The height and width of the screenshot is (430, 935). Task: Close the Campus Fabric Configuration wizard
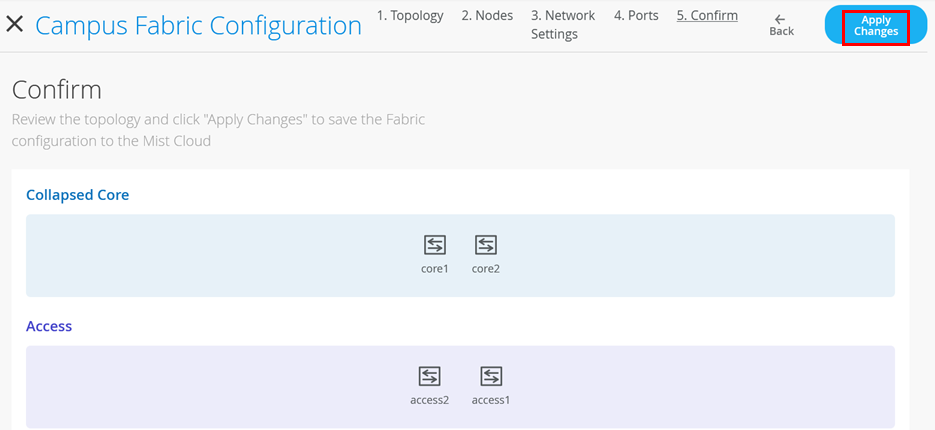15,24
